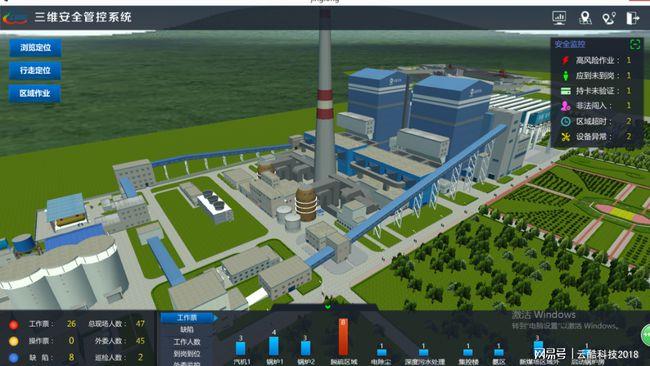Select the 缺陷 item in bottom list

(x=187, y=330)
